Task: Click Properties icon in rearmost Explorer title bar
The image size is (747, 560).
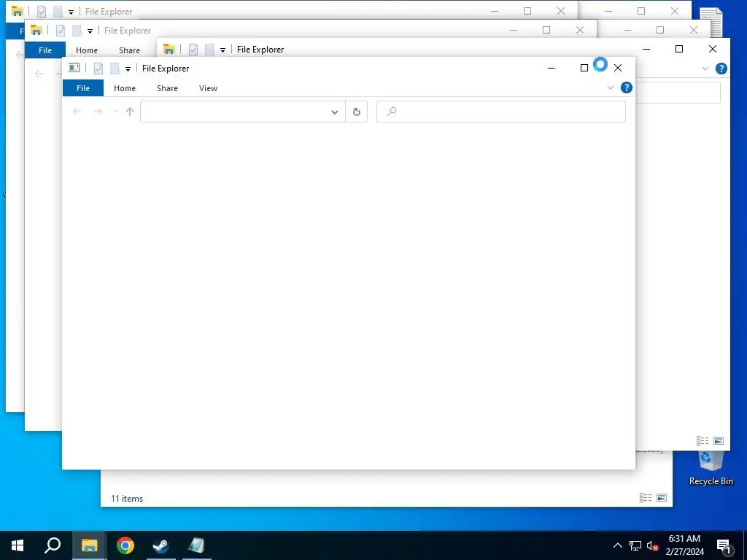Action: click(x=42, y=12)
